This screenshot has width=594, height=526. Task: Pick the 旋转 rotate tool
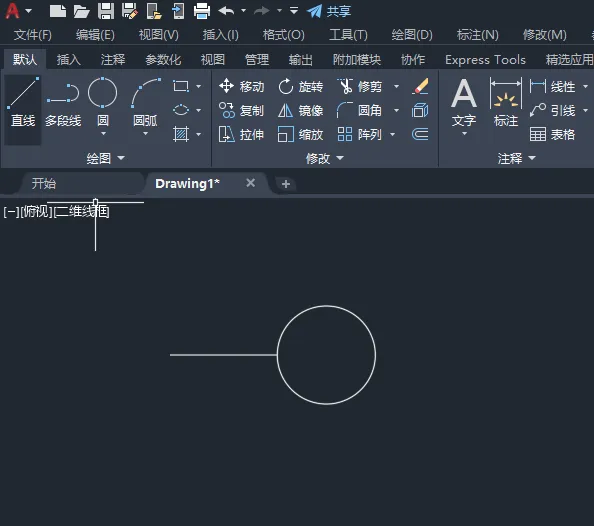(300, 86)
